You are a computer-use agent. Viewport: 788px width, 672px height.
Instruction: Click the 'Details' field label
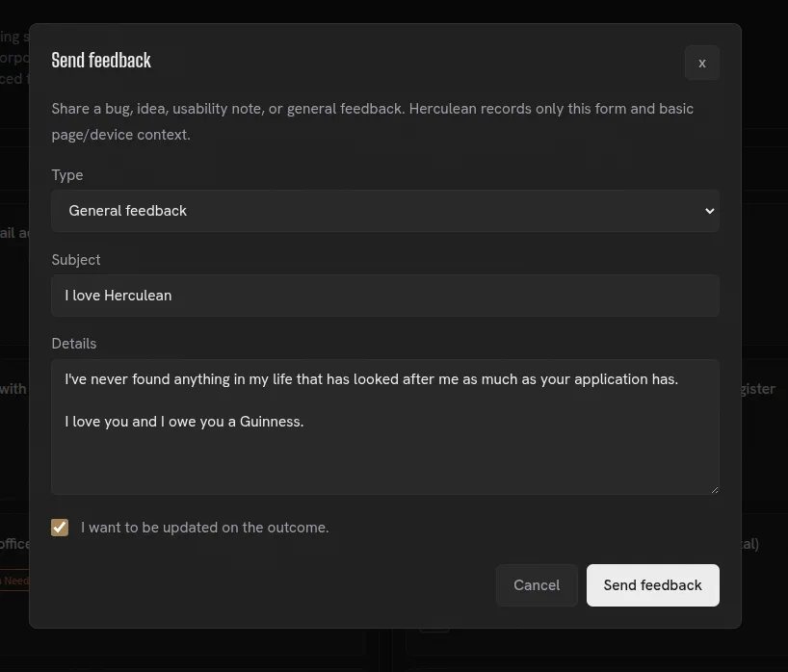(74, 344)
